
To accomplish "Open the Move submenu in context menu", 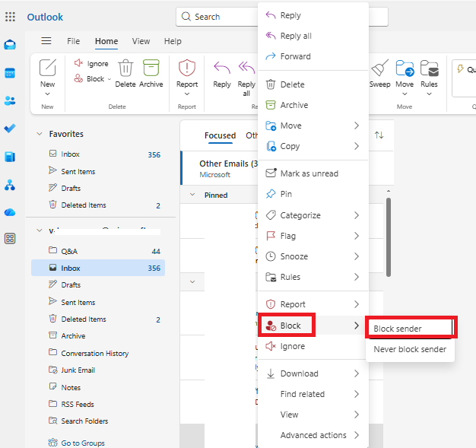I will (x=313, y=126).
